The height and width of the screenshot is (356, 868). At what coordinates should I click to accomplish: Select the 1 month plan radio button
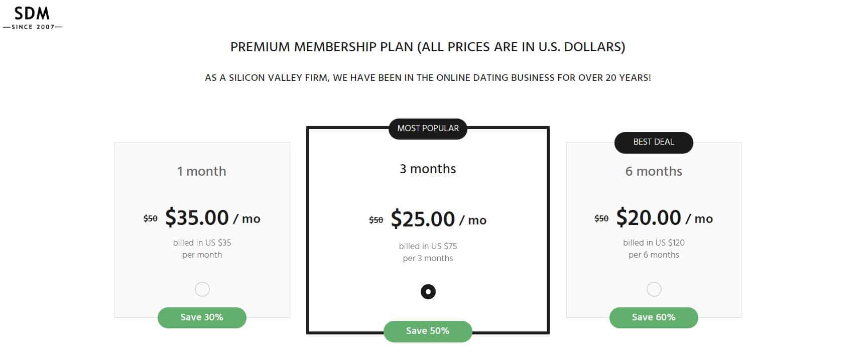pos(202,289)
